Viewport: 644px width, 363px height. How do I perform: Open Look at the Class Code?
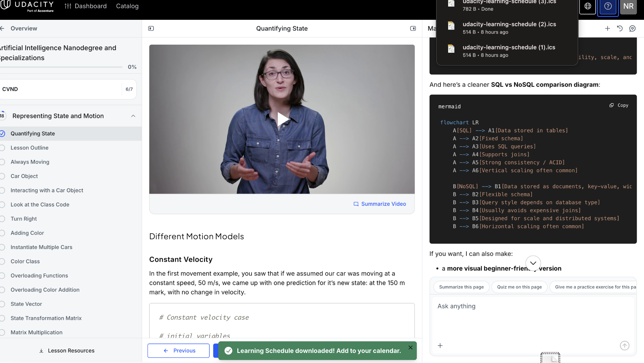coord(40,205)
